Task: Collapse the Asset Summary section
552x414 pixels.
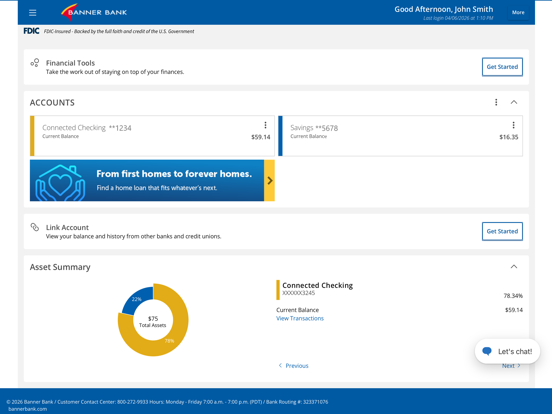Action: tap(514, 266)
